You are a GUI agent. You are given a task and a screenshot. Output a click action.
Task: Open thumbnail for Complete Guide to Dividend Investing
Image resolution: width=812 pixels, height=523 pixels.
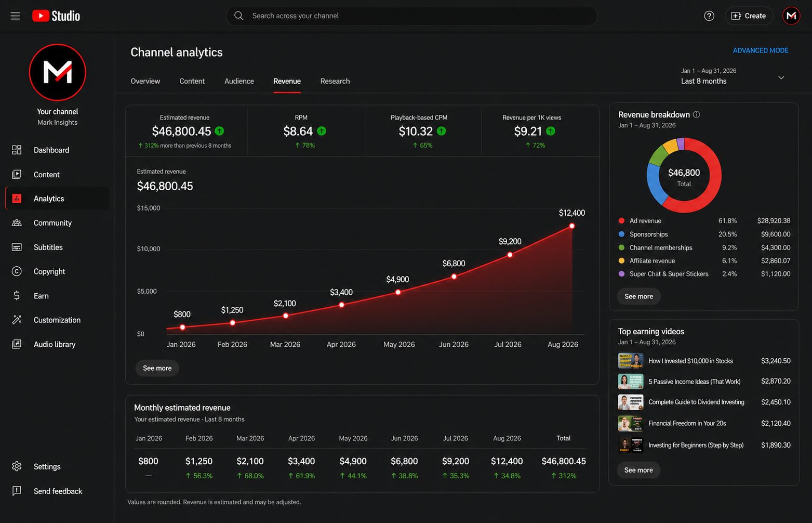point(631,402)
